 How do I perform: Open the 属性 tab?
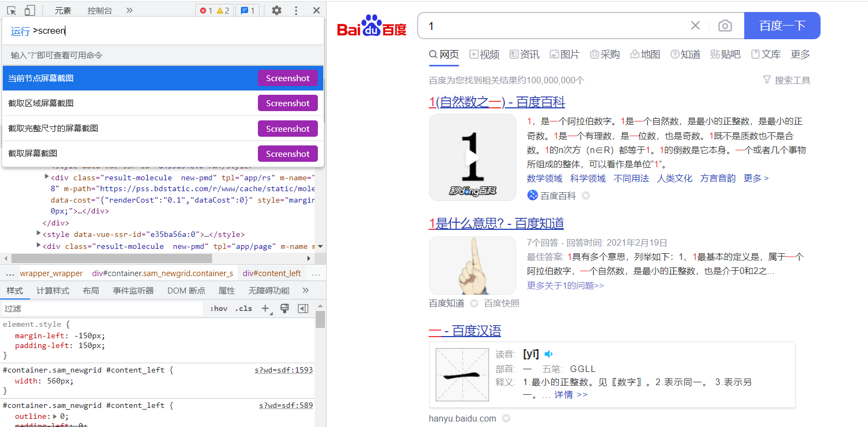coord(226,291)
